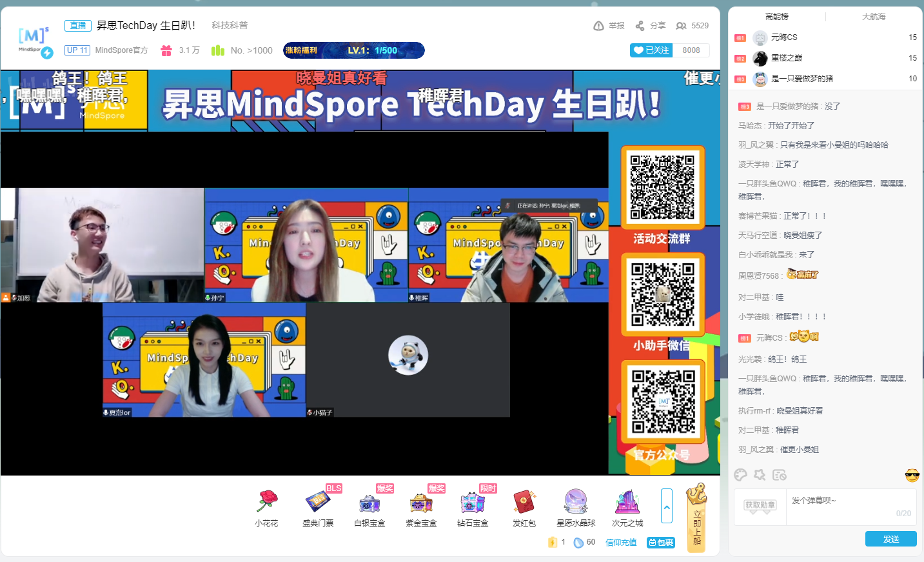The width and height of the screenshot is (924, 562).
Task: Click chat message 天马行空道: 晓曼姐瘦了
Action: click(x=780, y=236)
